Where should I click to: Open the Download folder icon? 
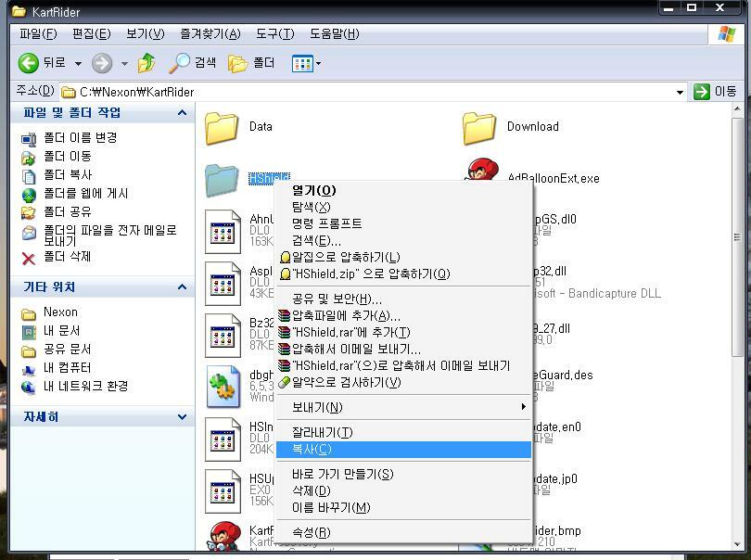click(x=479, y=128)
